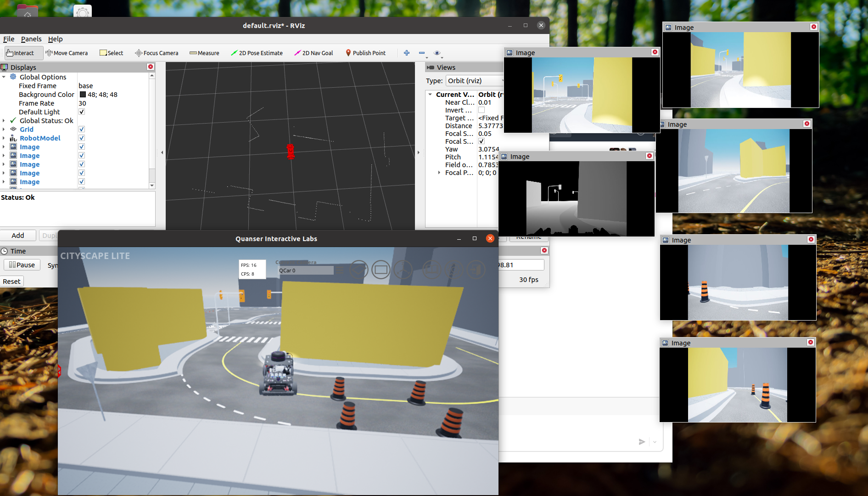Expand the Global Options tree item
This screenshot has height=496, width=868.
(x=4, y=77)
